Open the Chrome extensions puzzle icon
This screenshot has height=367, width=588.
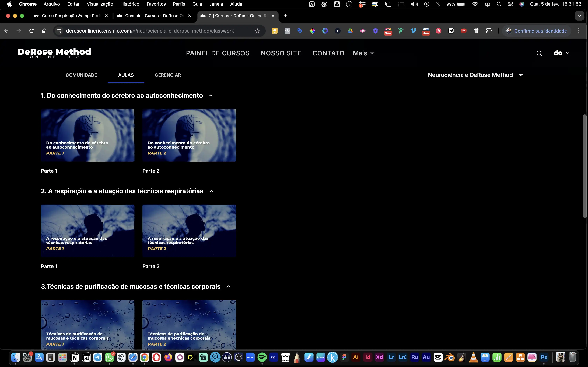489,31
